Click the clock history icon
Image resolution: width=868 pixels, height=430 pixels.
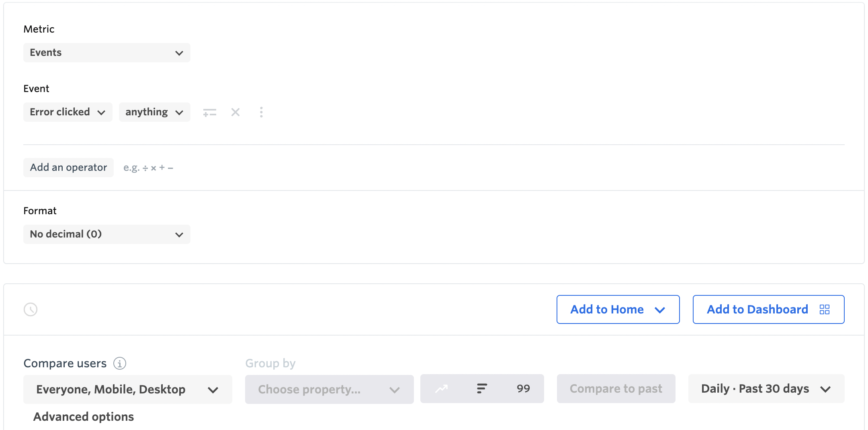click(x=31, y=309)
